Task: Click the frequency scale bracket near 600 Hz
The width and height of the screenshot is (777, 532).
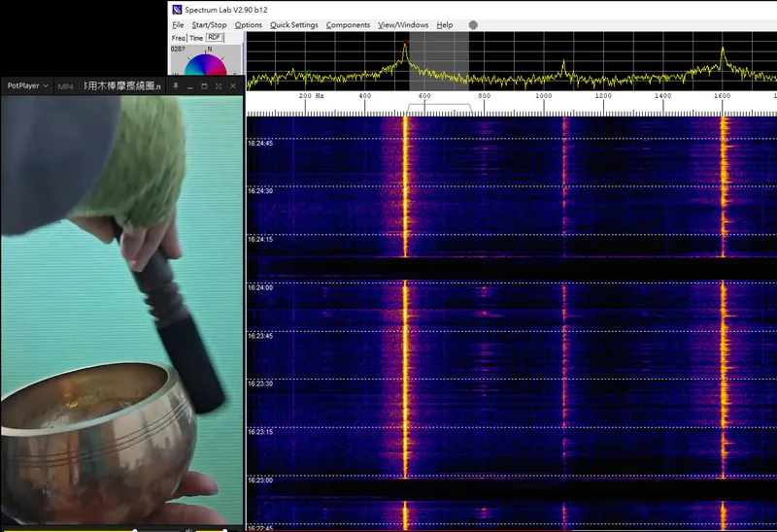Action: 439,106
